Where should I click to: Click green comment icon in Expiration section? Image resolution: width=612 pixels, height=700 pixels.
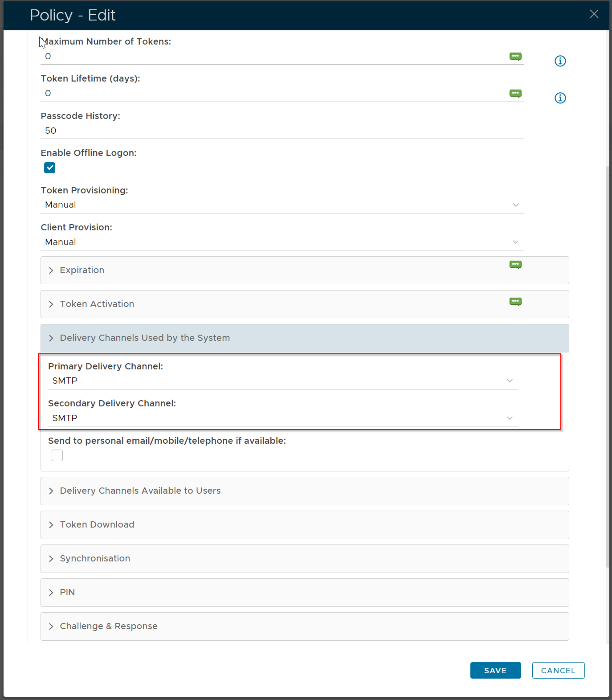pyautogui.click(x=515, y=265)
